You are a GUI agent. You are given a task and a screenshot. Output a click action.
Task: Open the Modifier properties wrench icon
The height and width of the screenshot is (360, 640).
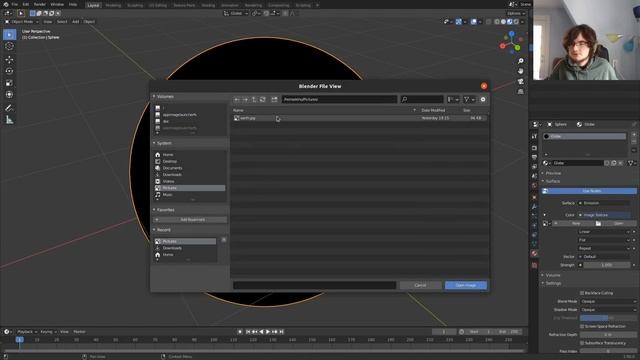point(534,207)
